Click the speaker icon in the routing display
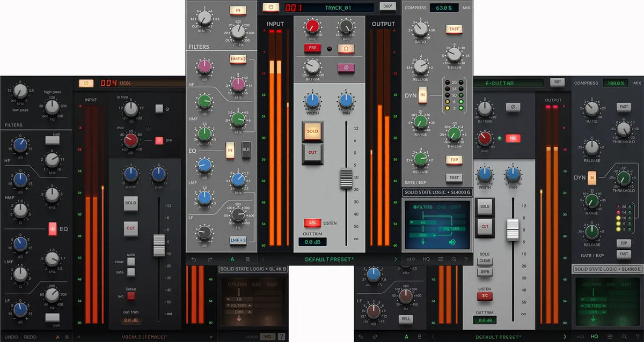The height and width of the screenshot is (342, 644). 452,242
